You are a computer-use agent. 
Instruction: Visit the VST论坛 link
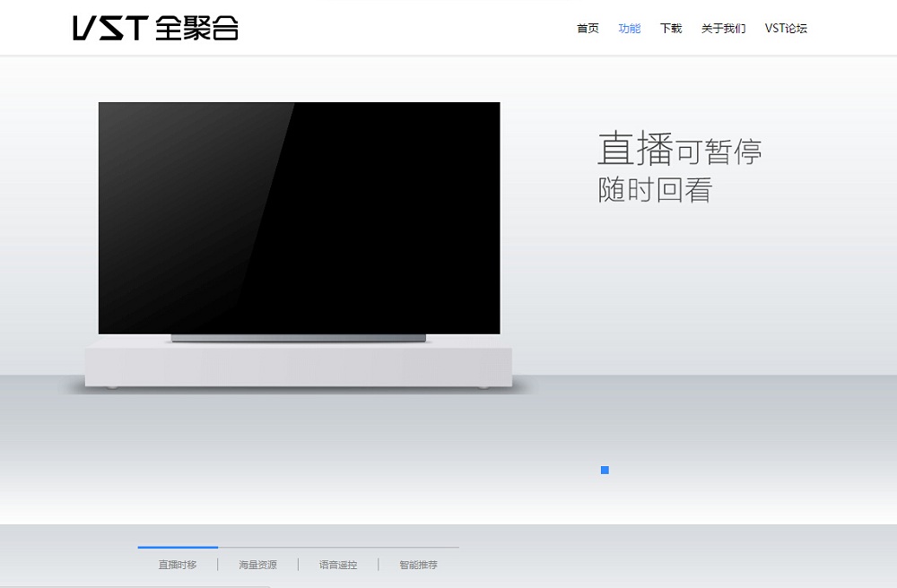pyautogui.click(x=786, y=28)
